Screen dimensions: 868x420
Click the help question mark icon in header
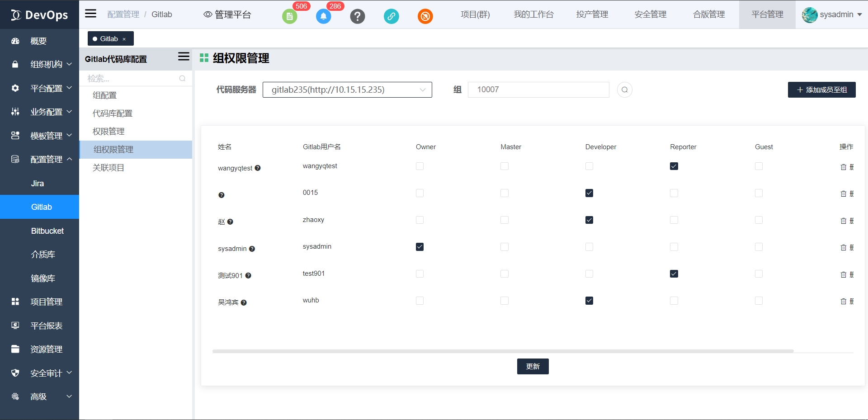pos(357,17)
